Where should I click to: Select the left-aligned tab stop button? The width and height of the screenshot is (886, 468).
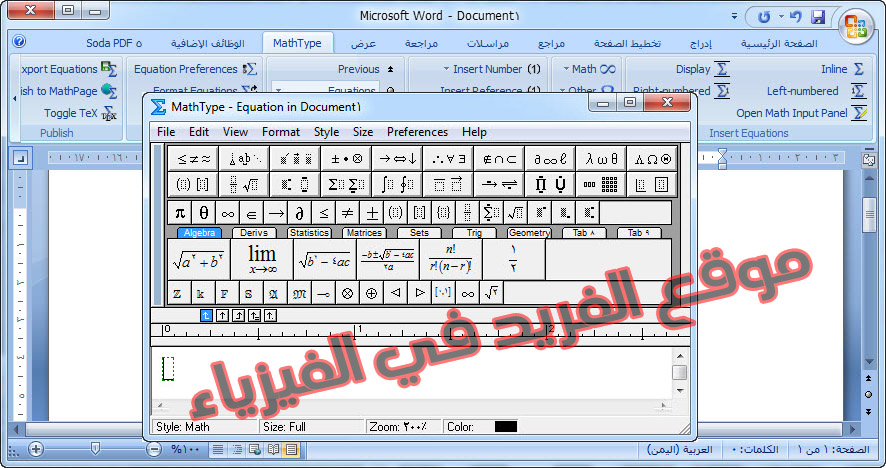(x=206, y=315)
